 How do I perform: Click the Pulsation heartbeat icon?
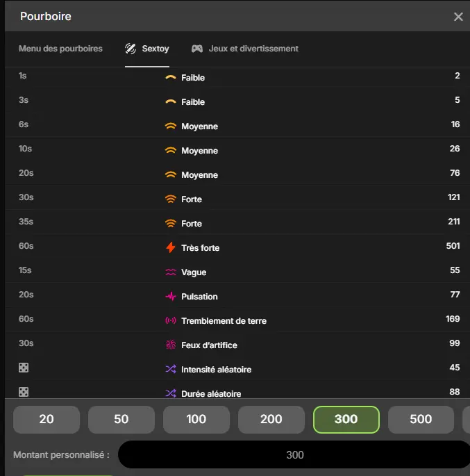point(171,297)
